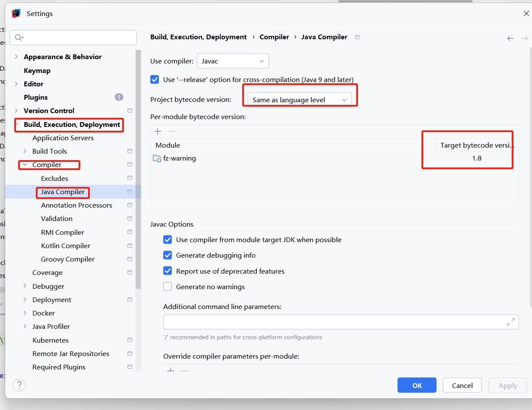Image resolution: width=532 pixels, height=410 pixels.
Task: Click expand icon in command line parameters field
Action: point(510,322)
